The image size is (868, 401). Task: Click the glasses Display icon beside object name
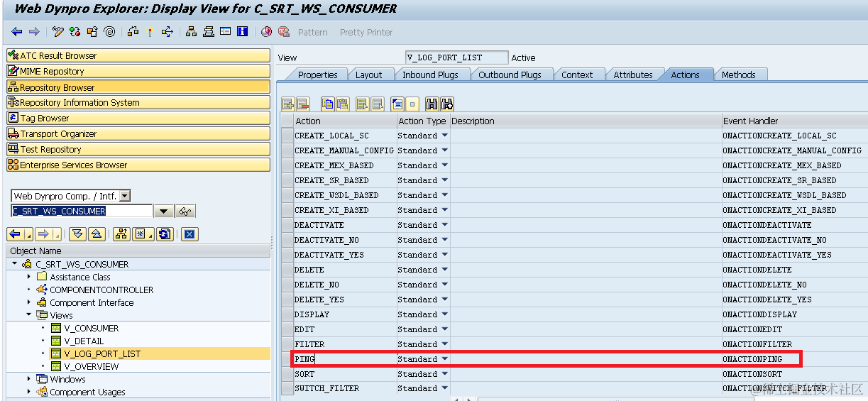pyautogui.click(x=186, y=212)
